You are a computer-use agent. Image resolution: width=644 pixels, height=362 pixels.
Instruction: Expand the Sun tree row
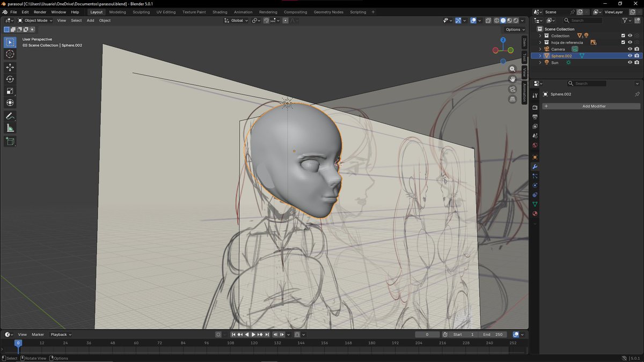coord(540,62)
